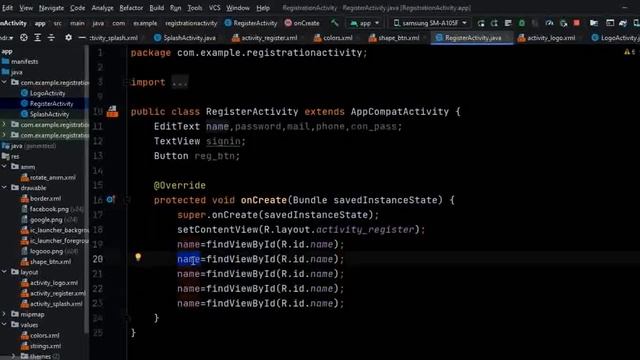Click the Apply Code Changes icon
640x360 pixels.
tap(508, 23)
